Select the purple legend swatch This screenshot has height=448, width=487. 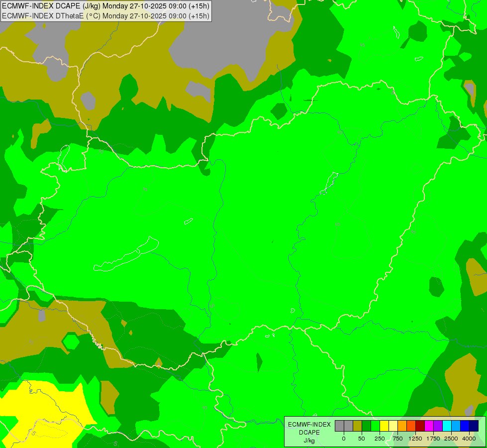click(438, 426)
